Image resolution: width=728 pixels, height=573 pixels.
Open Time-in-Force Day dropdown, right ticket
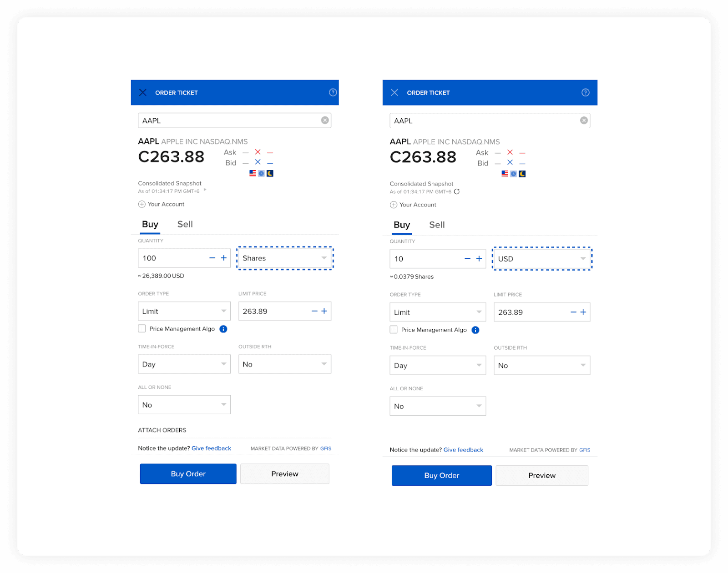pos(438,365)
